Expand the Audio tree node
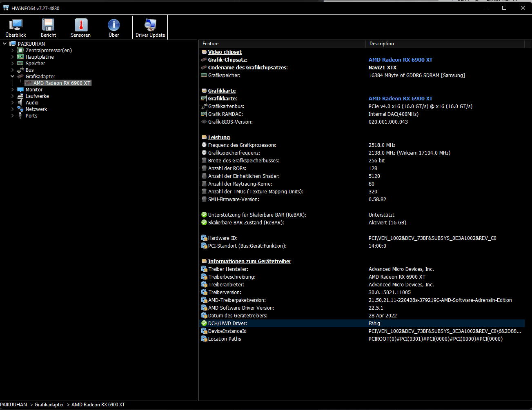 click(12, 102)
